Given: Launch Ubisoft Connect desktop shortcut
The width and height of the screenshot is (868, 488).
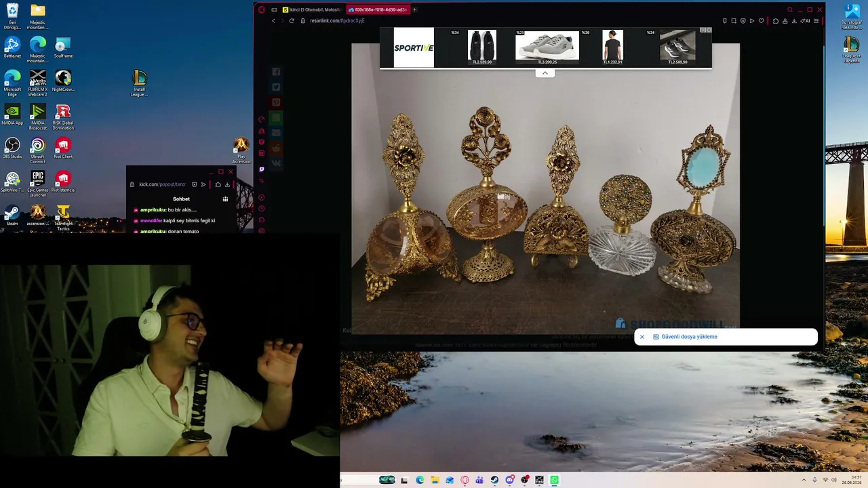Looking at the screenshot, I should (38, 150).
